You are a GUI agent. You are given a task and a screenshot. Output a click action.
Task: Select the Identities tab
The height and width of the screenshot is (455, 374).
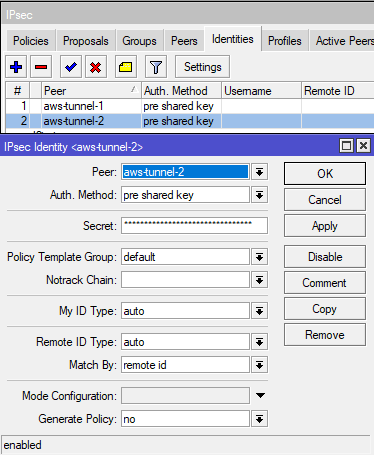click(233, 39)
